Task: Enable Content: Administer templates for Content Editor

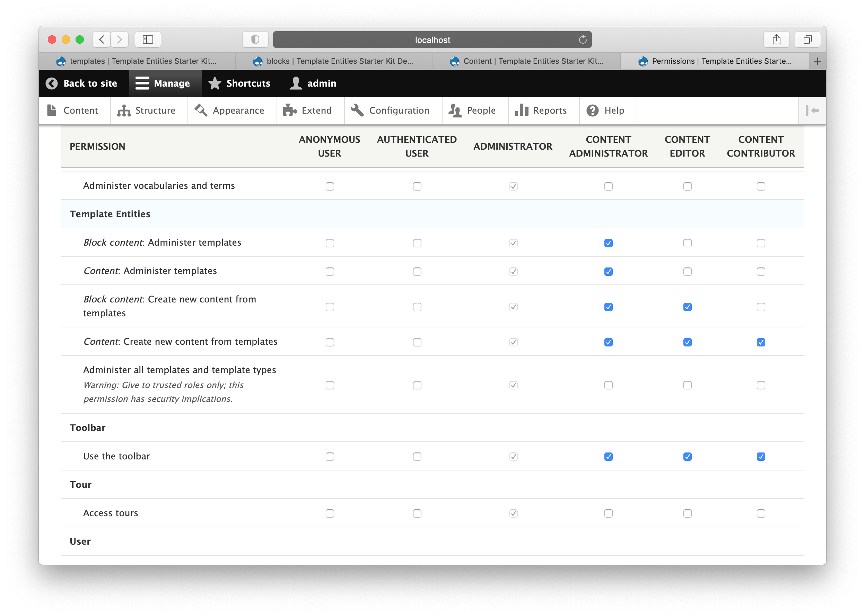Action: click(687, 271)
